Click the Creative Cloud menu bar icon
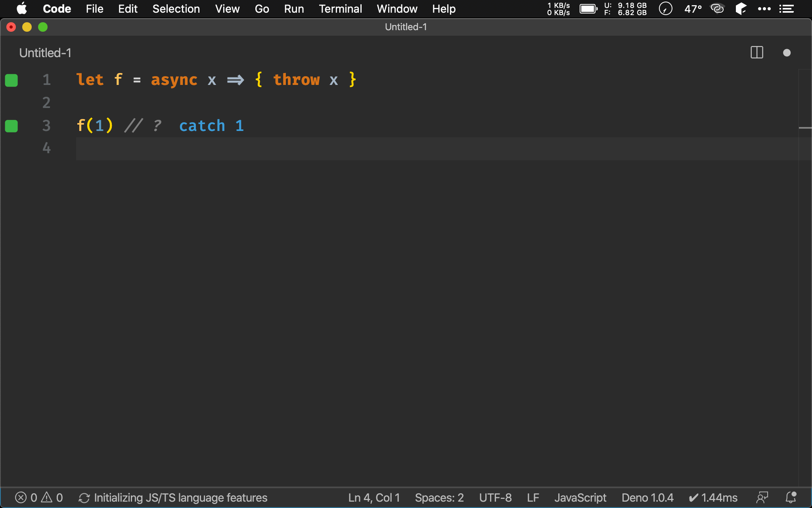Image resolution: width=812 pixels, height=508 pixels. pyautogui.click(x=717, y=8)
